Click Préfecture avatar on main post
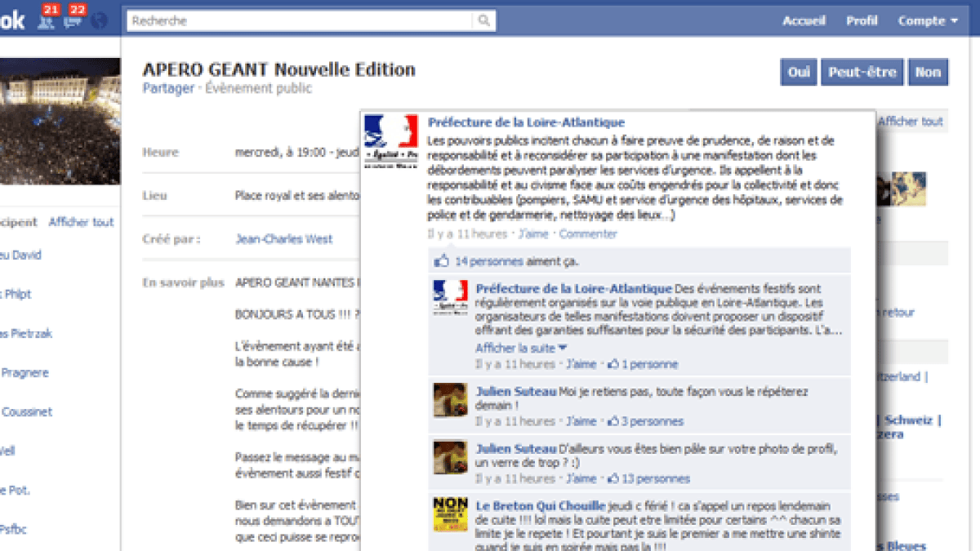 (390, 141)
